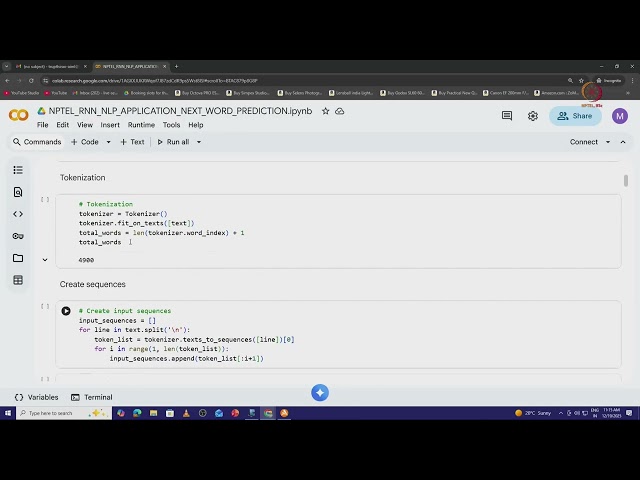Open the Code snippets sidebar icon

point(18,214)
